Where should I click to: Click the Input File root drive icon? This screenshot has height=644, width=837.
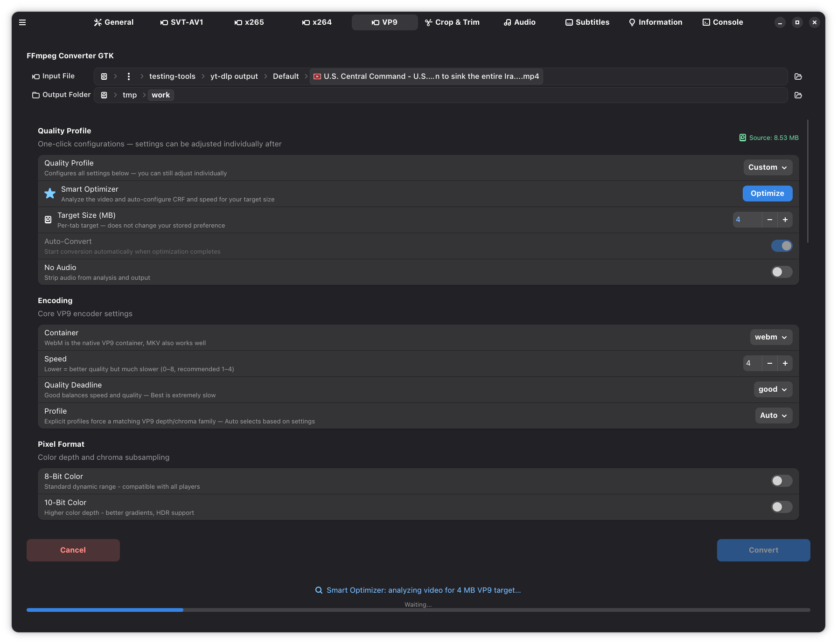[x=104, y=76]
